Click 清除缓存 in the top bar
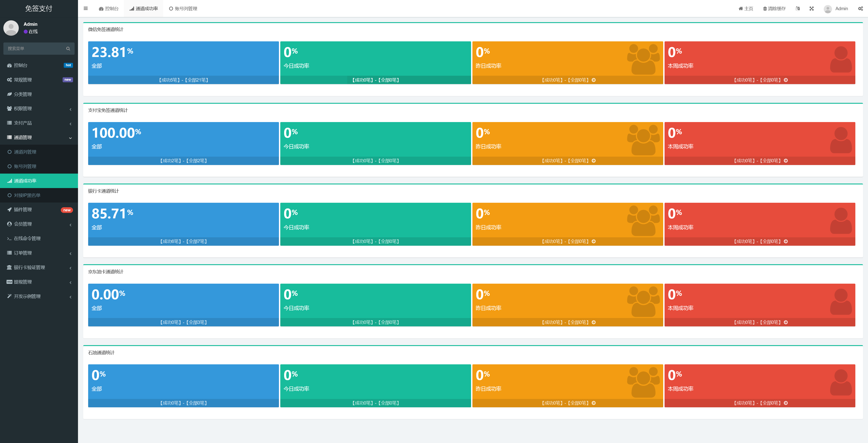The width and height of the screenshot is (868, 443). [774, 8]
